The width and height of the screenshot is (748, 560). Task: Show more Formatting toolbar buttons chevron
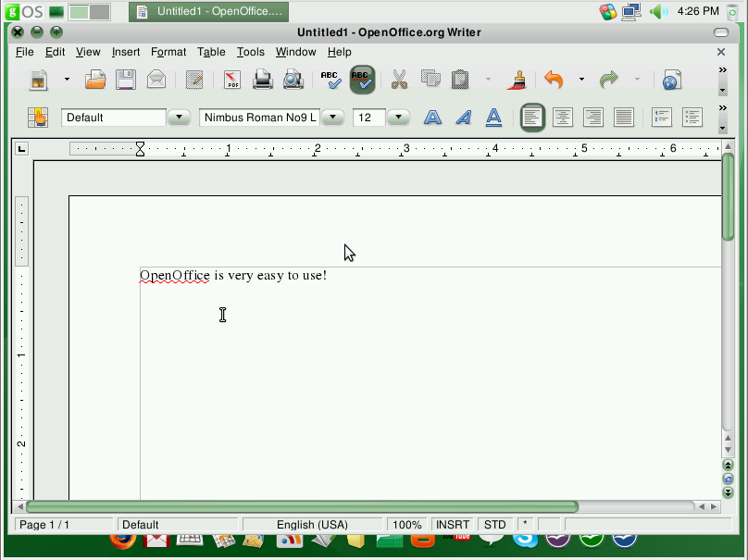[x=723, y=107]
